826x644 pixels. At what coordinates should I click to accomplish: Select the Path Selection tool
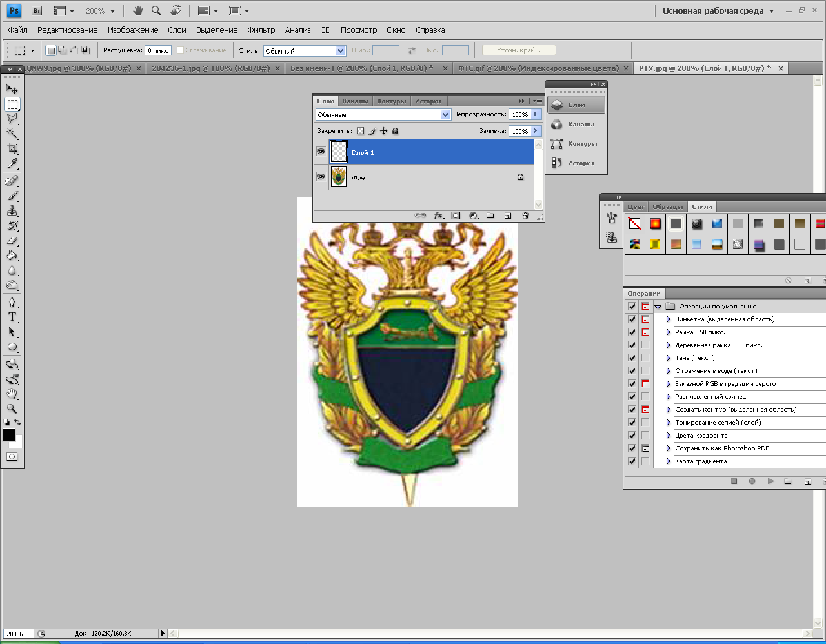pos(12,332)
